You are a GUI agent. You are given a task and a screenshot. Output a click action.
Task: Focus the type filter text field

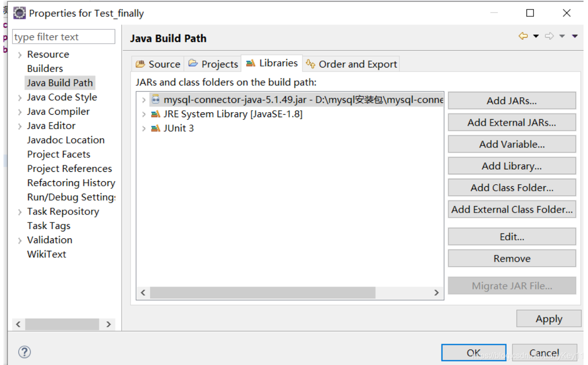coord(64,37)
